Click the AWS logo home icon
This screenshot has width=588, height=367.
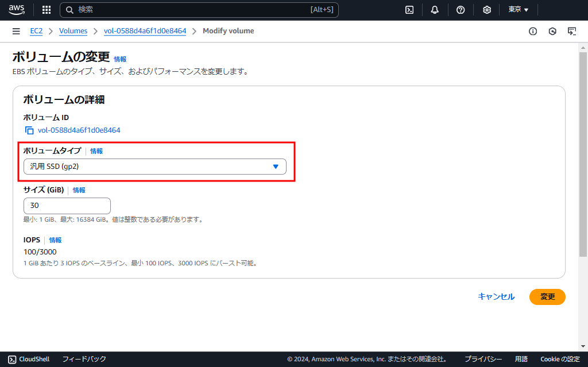(17, 9)
